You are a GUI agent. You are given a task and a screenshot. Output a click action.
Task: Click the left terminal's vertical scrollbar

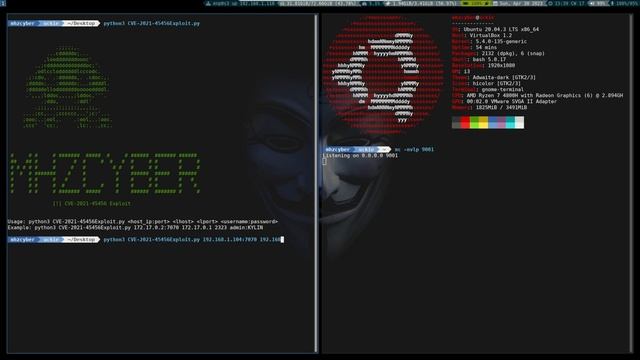[316, 184]
